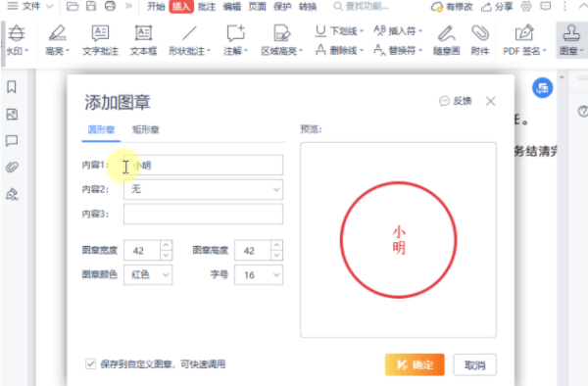Image resolution: width=588 pixels, height=386 pixels.
Task: Open the 删除线 strikethrough dropdown
Action: tap(339, 50)
